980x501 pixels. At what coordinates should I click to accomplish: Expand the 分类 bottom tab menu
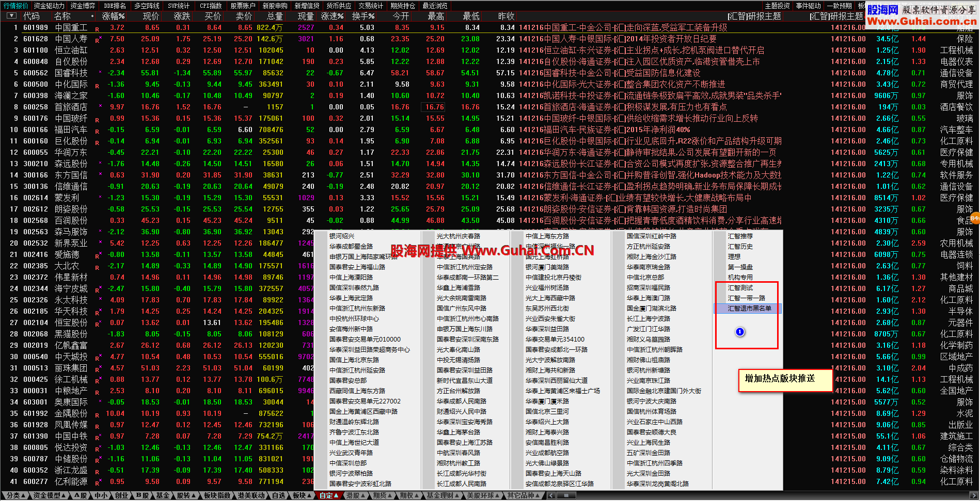15,495
